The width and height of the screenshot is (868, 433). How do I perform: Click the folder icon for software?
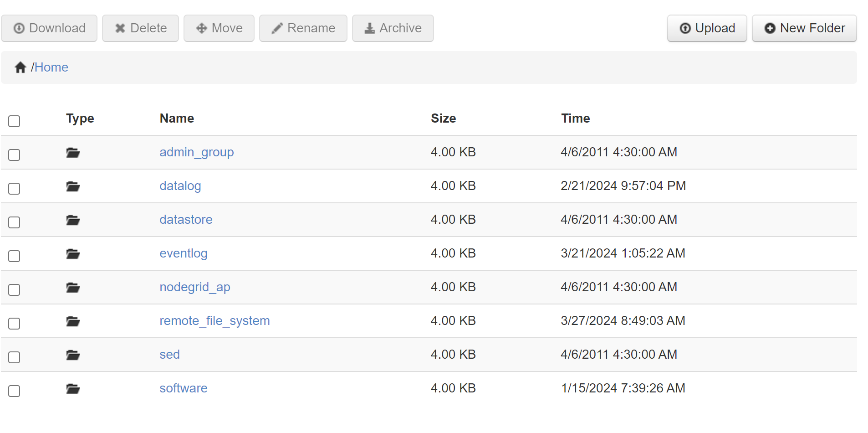coord(73,389)
